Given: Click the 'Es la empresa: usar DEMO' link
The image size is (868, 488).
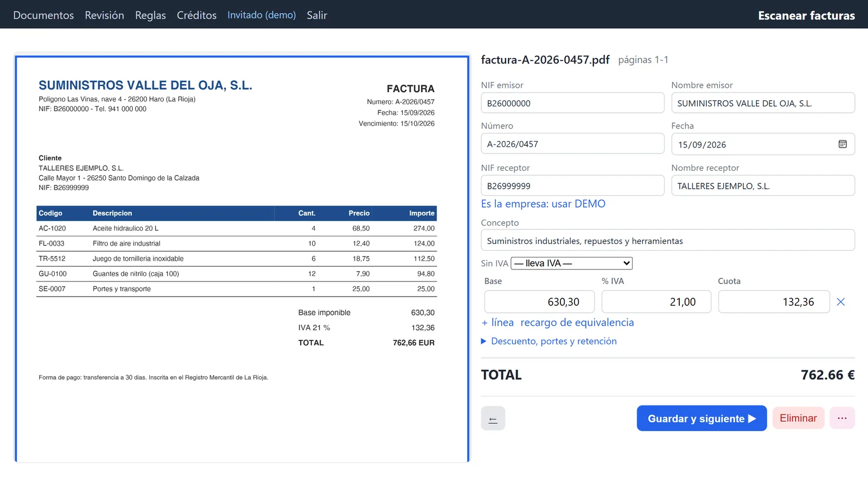Looking at the screenshot, I should (543, 204).
